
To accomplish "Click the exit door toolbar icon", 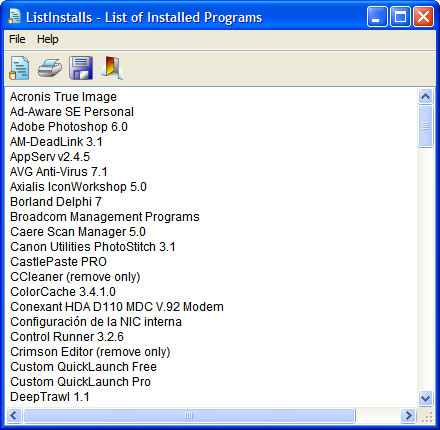I will (112, 68).
